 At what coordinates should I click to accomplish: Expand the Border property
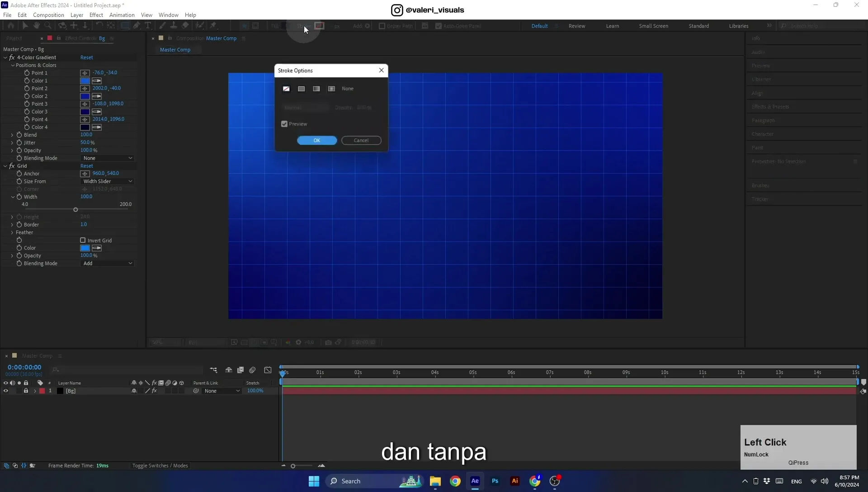coord(12,225)
